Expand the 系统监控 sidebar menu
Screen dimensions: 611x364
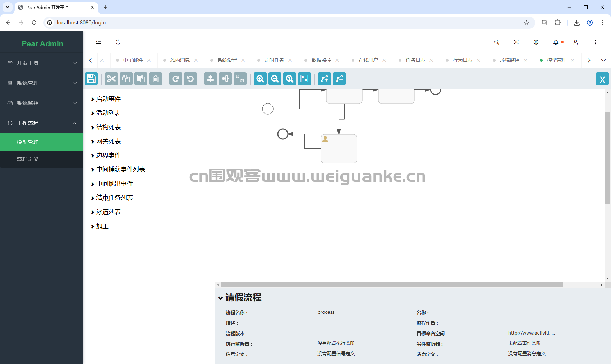42,103
